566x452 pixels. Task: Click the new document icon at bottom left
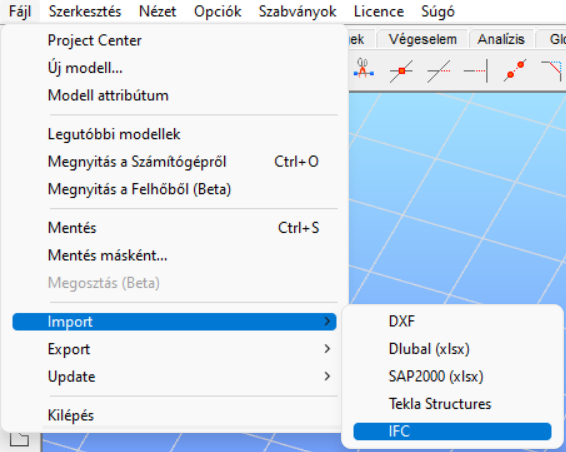19,439
